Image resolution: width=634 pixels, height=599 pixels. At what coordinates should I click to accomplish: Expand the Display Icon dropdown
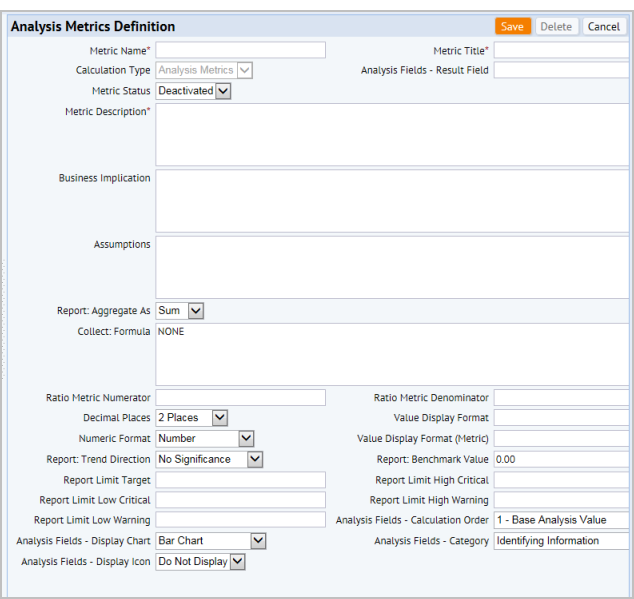[x=201, y=561]
